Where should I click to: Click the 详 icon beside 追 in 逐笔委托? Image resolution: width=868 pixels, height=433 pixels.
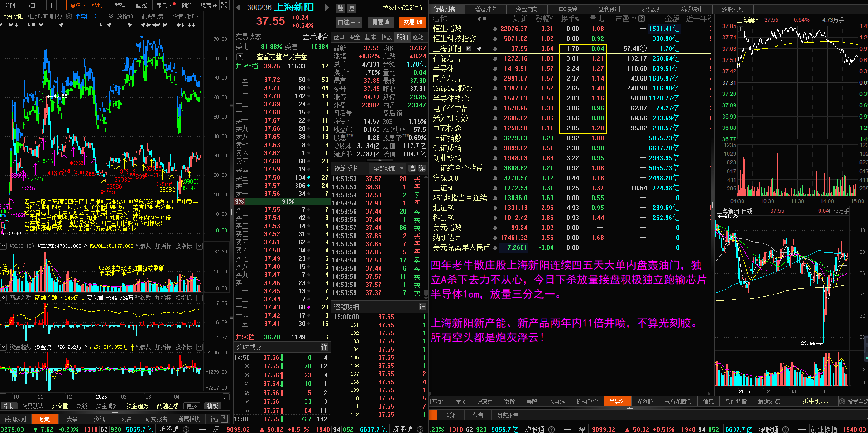(x=422, y=168)
